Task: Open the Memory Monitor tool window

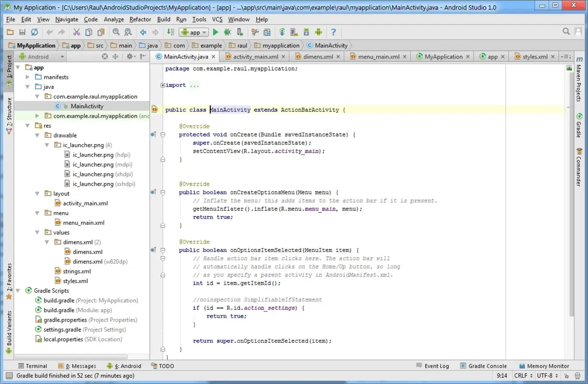Action: click(544, 366)
